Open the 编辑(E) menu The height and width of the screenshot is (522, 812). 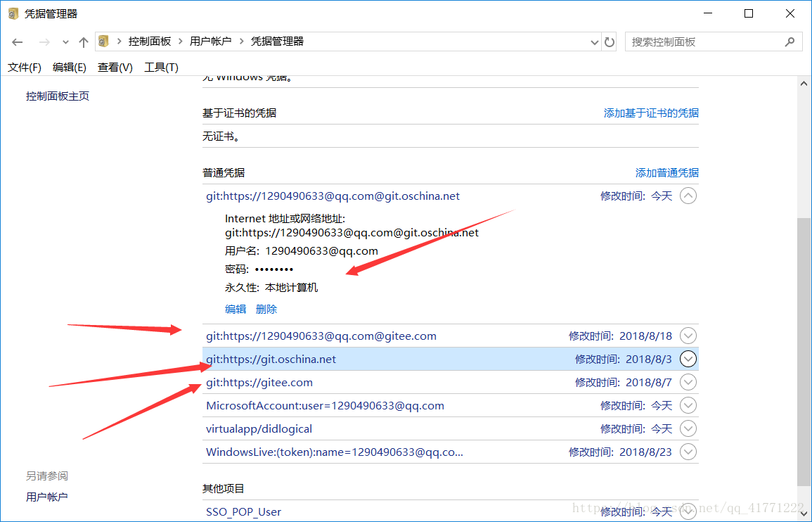point(70,68)
